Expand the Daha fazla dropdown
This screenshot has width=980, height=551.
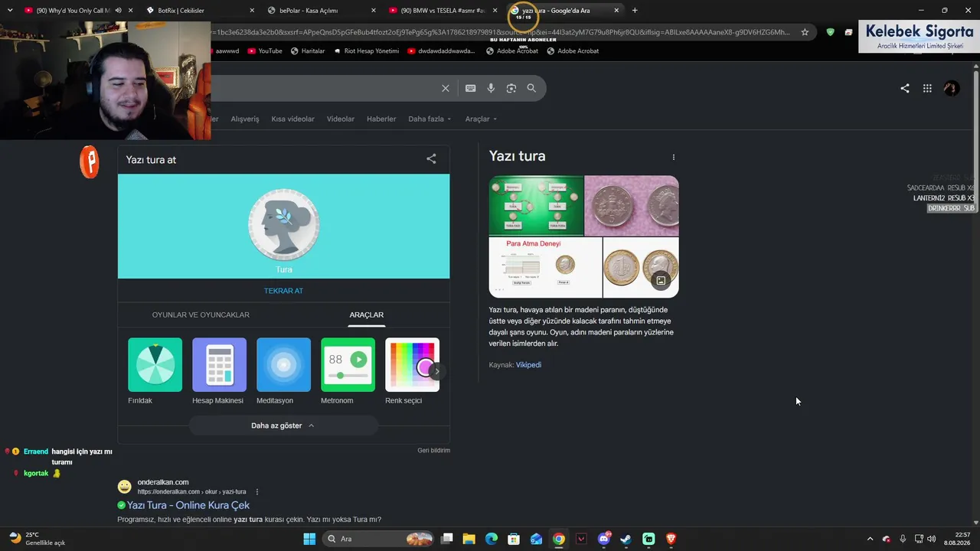point(430,119)
